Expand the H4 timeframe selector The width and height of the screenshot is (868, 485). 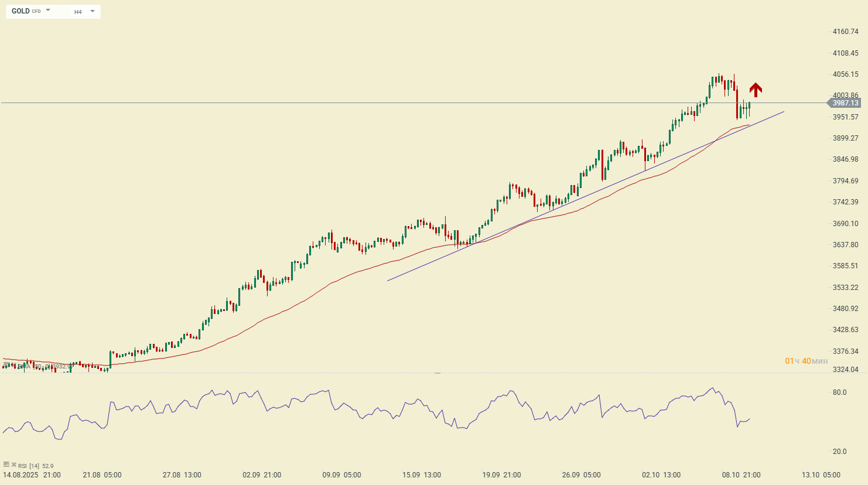click(78, 12)
